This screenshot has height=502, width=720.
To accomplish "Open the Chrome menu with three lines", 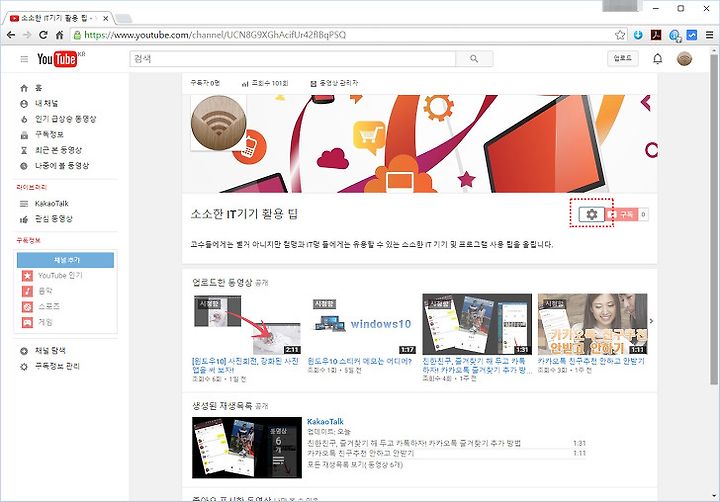I will (709, 35).
